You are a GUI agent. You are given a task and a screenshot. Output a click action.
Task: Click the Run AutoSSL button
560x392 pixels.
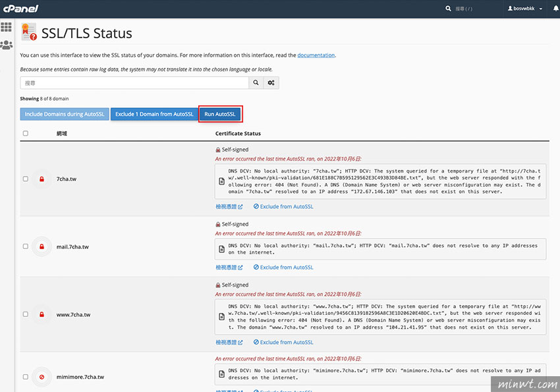click(x=220, y=114)
